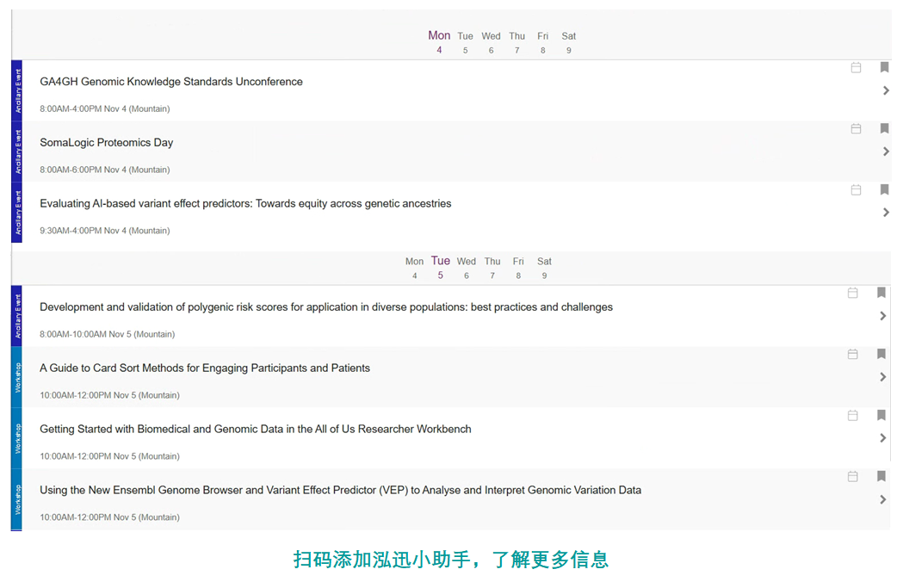Click calendar icon for AI-based variant effect predictors
This screenshot has height=588, width=903.
(856, 190)
